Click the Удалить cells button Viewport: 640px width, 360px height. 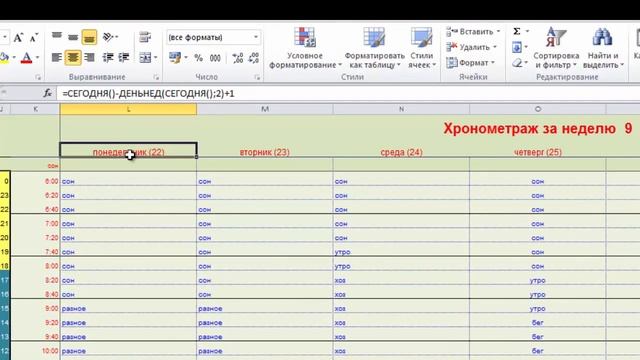coord(471,47)
